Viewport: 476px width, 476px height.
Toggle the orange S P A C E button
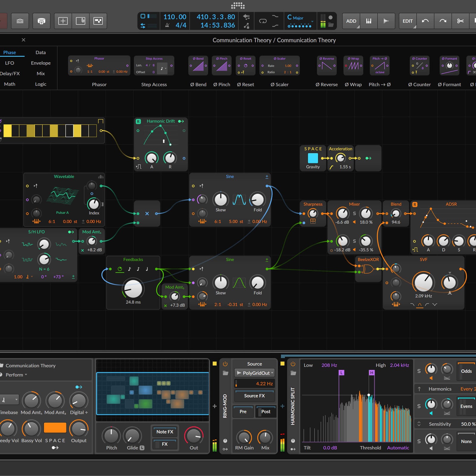point(55,428)
